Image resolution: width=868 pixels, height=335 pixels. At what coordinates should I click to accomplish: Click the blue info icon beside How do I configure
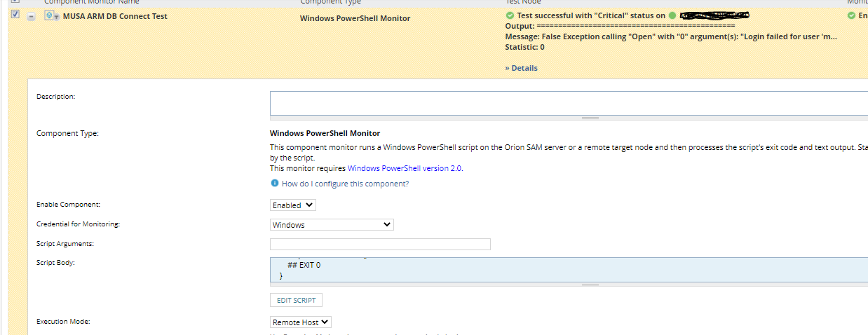pyautogui.click(x=275, y=184)
